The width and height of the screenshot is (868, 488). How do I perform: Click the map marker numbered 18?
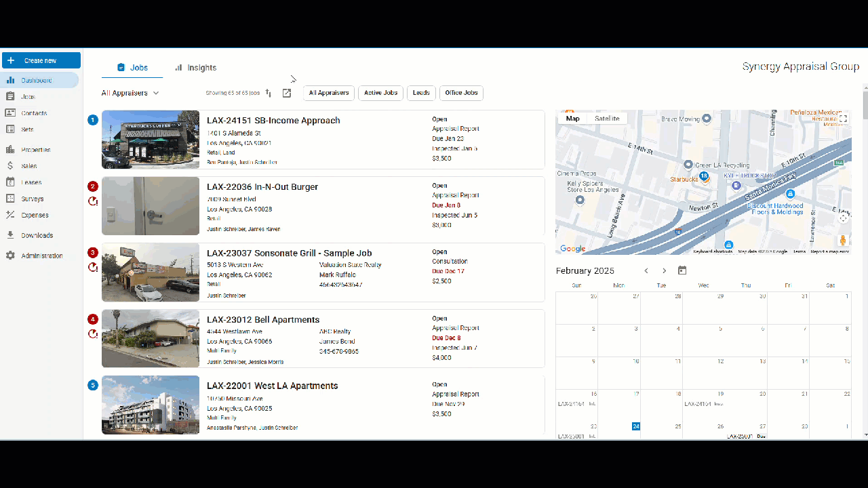point(704,176)
